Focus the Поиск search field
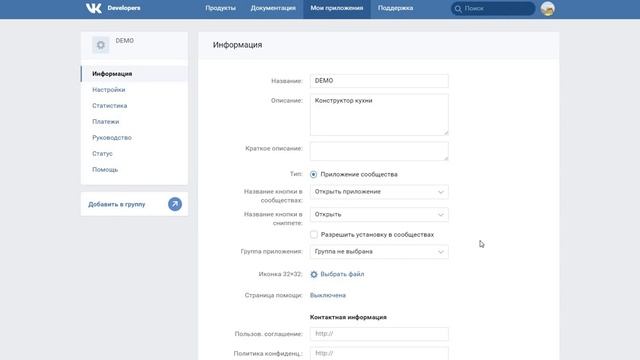 pyautogui.click(x=493, y=9)
